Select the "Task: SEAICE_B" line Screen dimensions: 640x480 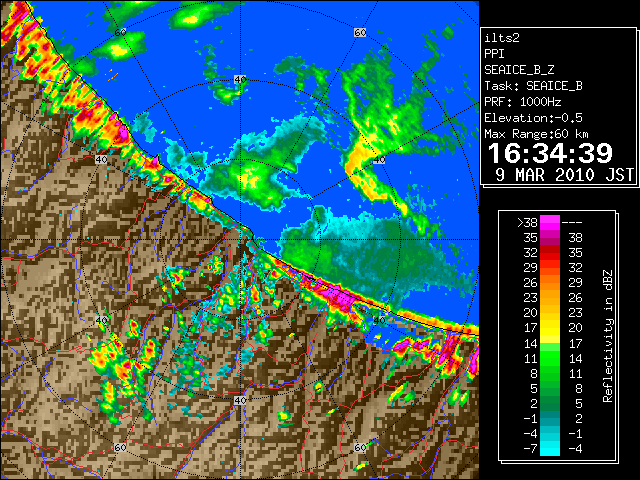tap(533, 86)
